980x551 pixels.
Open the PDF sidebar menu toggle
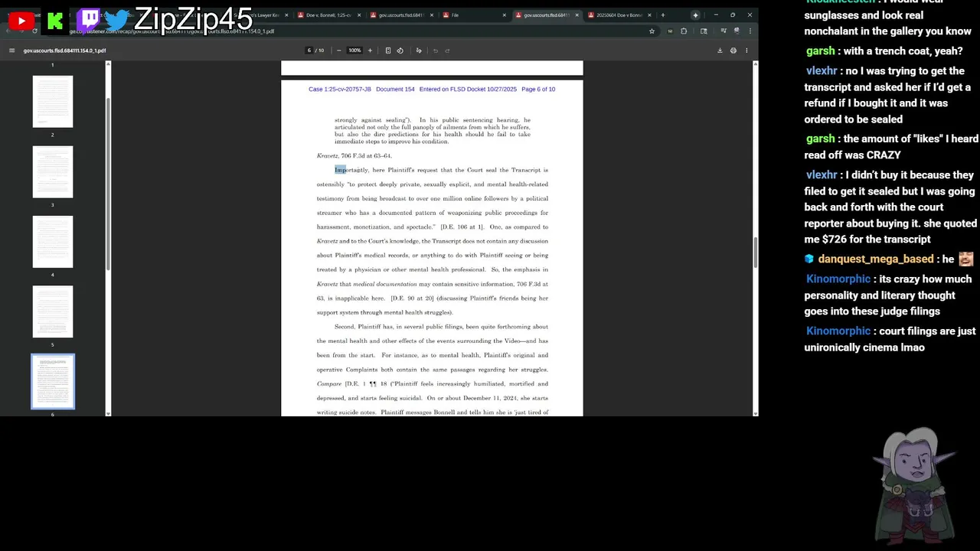(x=11, y=51)
